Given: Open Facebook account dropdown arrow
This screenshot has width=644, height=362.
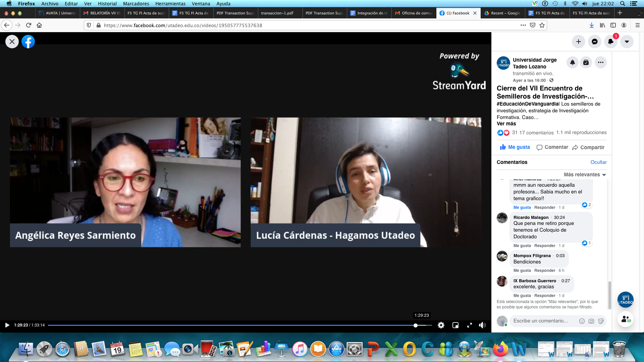Looking at the screenshot, I should coord(627,42).
